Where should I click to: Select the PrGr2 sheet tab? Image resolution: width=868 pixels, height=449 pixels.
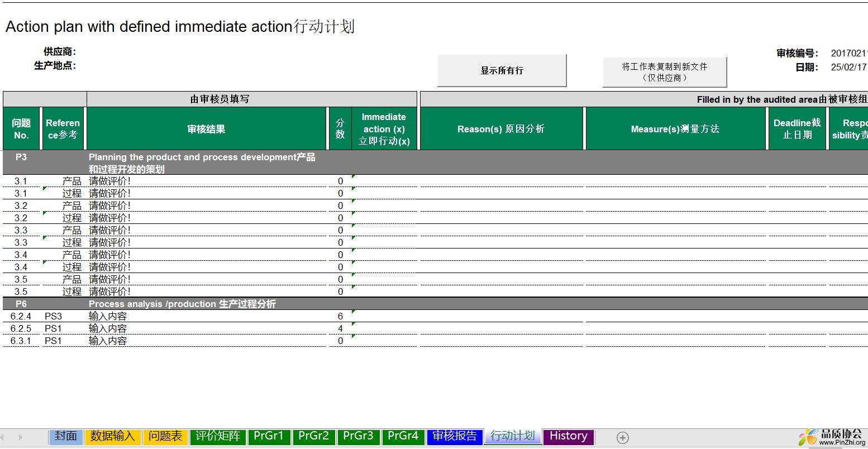point(313,436)
